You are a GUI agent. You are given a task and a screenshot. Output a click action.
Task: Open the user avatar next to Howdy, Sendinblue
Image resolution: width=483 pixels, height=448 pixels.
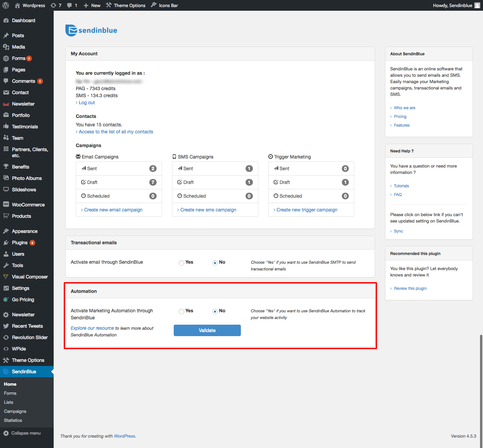pyautogui.click(x=477, y=5)
